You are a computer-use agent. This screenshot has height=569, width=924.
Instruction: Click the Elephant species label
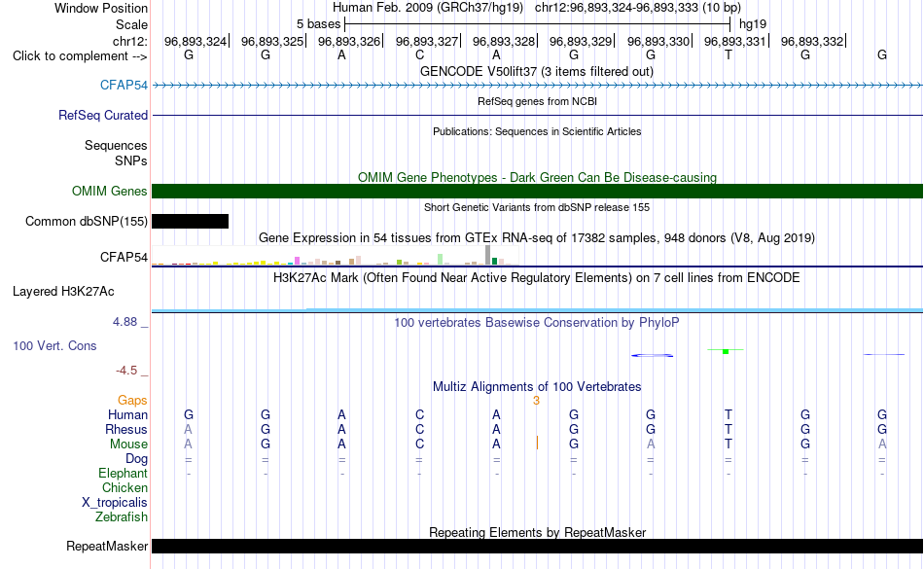(x=123, y=473)
